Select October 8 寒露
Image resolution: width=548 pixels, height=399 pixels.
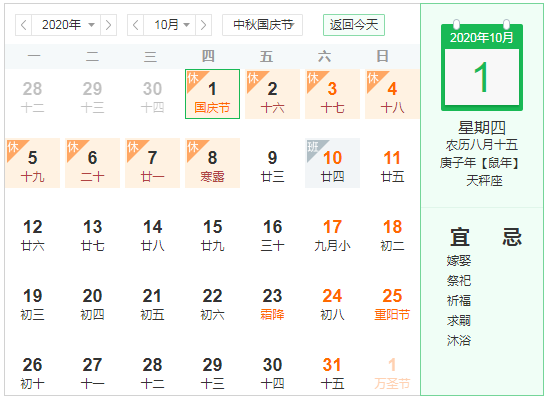tap(212, 163)
